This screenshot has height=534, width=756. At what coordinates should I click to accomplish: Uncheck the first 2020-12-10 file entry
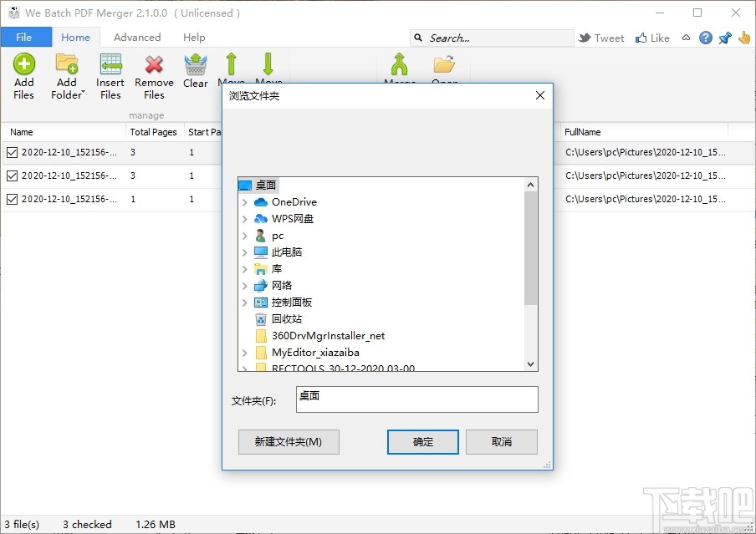tap(11, 152)
